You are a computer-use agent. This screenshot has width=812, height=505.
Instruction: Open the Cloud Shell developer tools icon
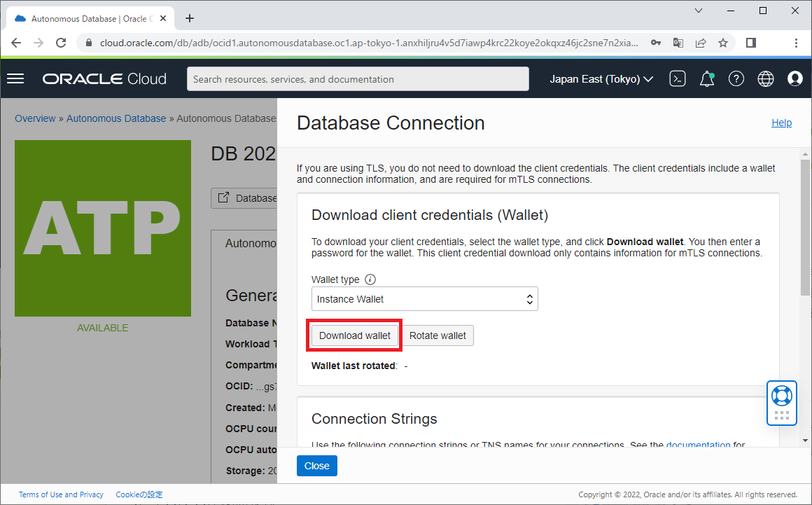[678, 78]
